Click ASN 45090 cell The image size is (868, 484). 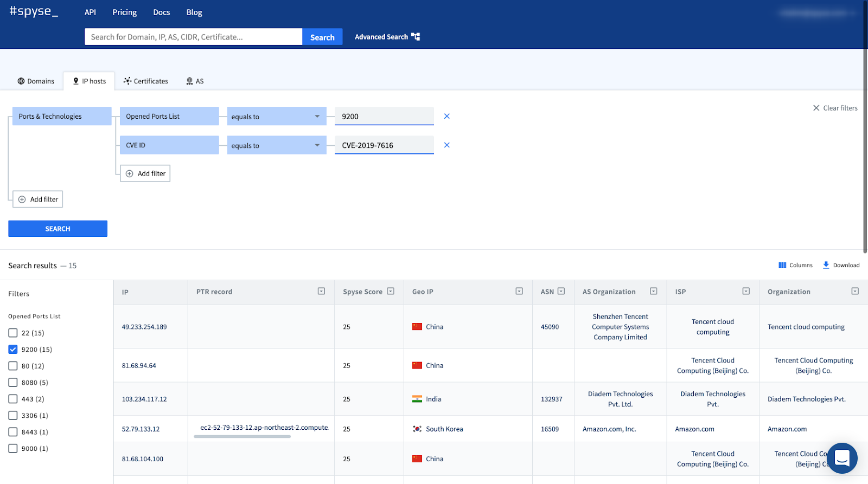pos(550,327)
